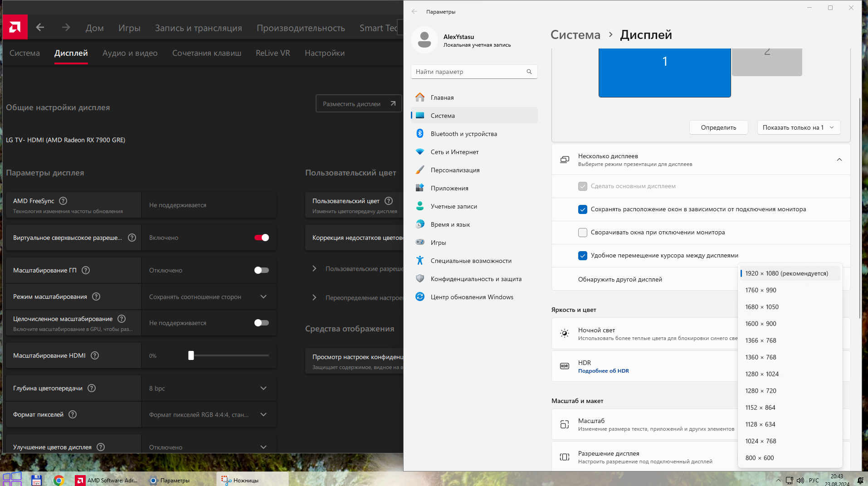Image resolution: width=868 pixels, height=486 pixels.
Task: Open help icon for Пользовательский цвет
Action: pos(389,201)
